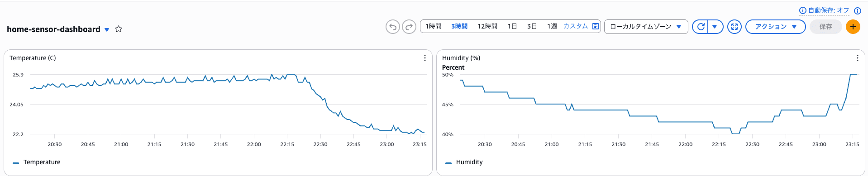The width and height of the screenshot is (868, 176).
Task: Open the アクション menu button
Action: (x=775, y=27)
